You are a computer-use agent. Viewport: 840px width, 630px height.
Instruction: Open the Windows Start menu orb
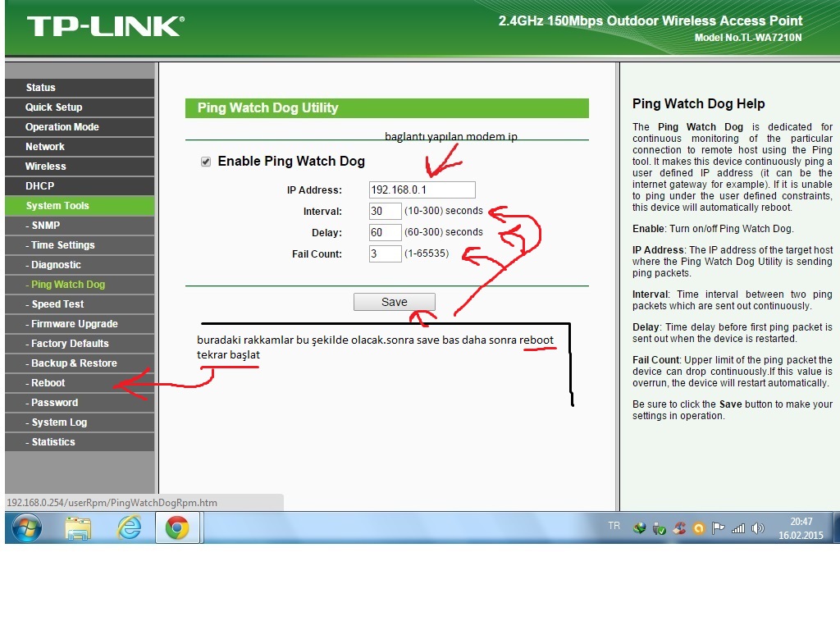click(x=27, y=527)
